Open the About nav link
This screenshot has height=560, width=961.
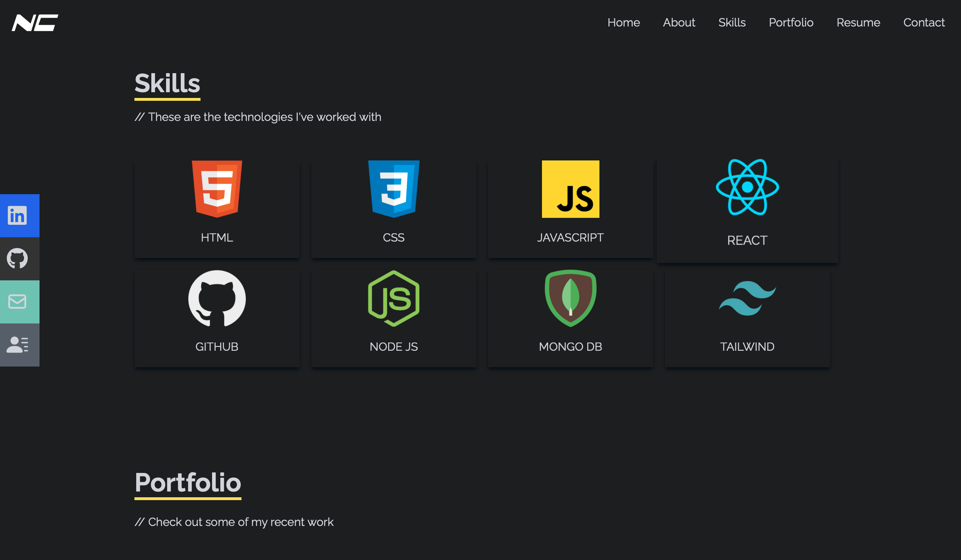click(x=679, y=23)
